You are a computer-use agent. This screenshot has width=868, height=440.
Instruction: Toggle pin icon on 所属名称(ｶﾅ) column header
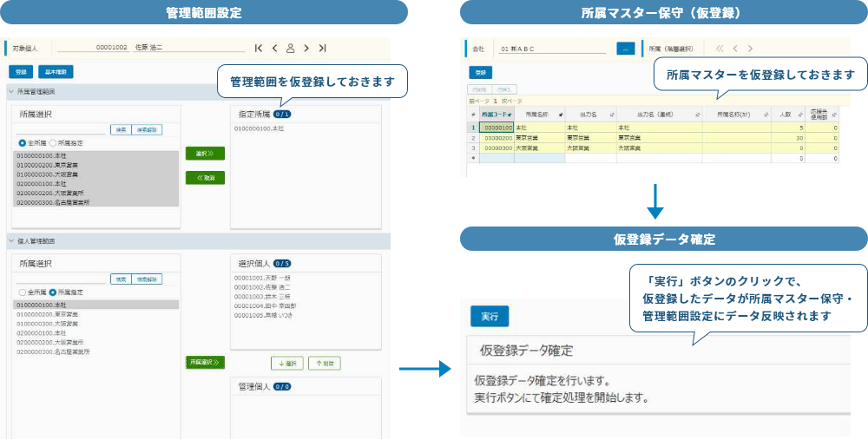(x=766, y=115)
